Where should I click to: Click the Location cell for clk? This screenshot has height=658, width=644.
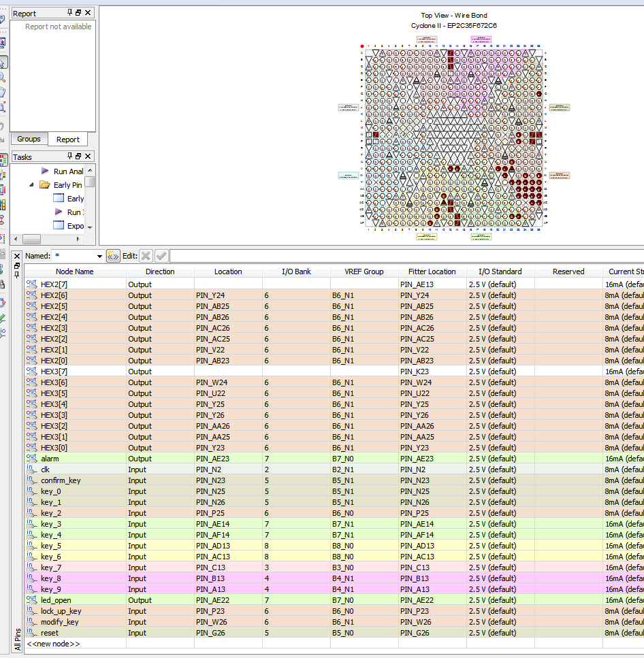point(228,470)
